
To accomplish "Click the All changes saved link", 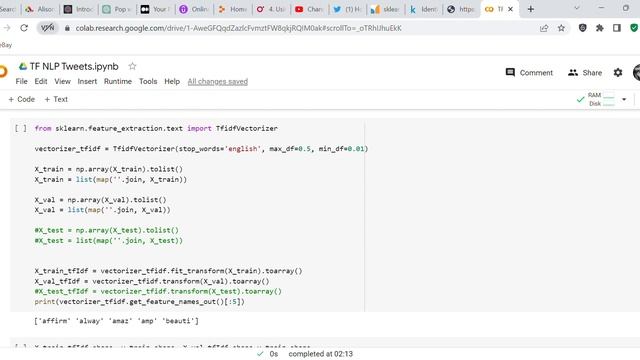I will (218, 82).
